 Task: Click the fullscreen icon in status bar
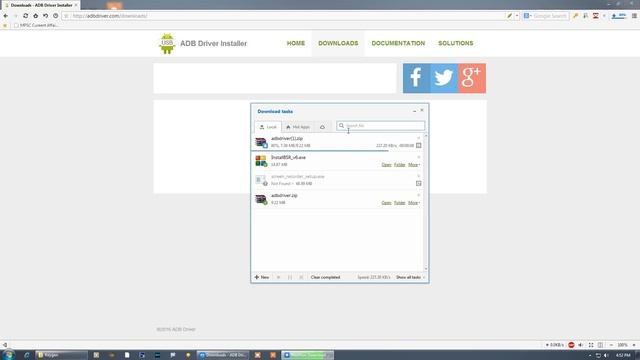click(591, 345)
